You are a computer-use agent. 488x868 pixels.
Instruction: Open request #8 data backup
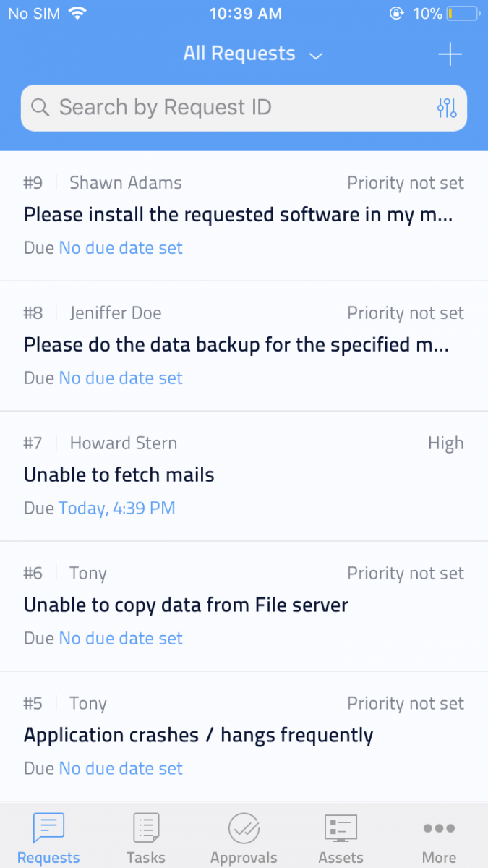click(x=237, y=345)
